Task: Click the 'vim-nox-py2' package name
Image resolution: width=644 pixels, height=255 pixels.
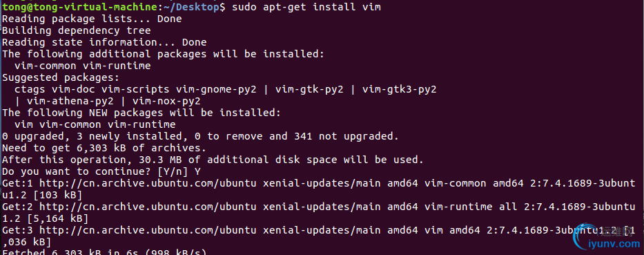Action: pos(166,101)
